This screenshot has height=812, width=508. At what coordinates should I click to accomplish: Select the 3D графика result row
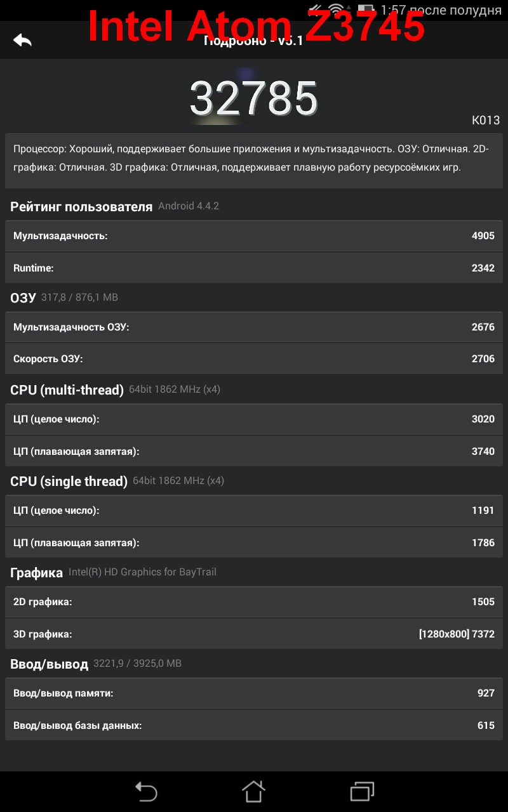click(x=254, y=634)
